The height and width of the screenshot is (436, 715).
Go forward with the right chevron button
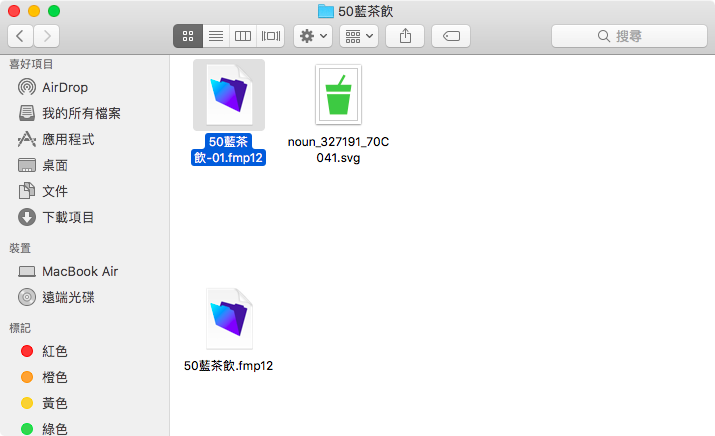pyautogui.click(x=47, y=36)
